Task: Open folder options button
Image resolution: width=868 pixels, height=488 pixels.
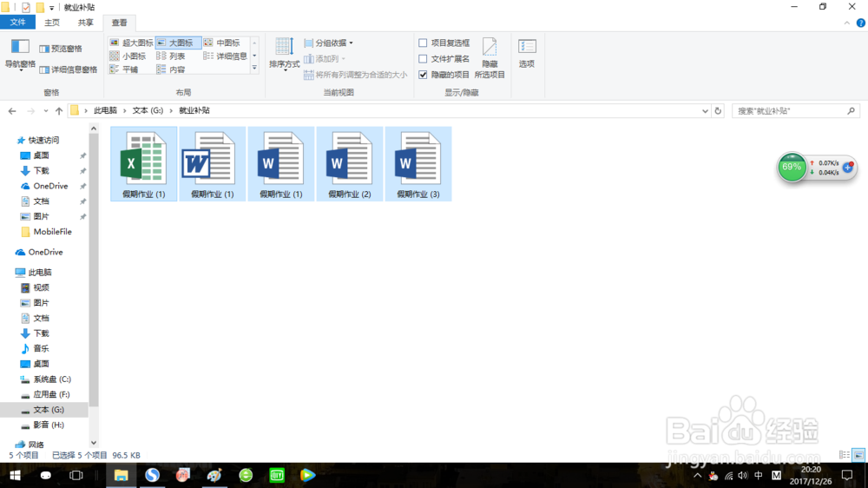Action: (527, 54)
